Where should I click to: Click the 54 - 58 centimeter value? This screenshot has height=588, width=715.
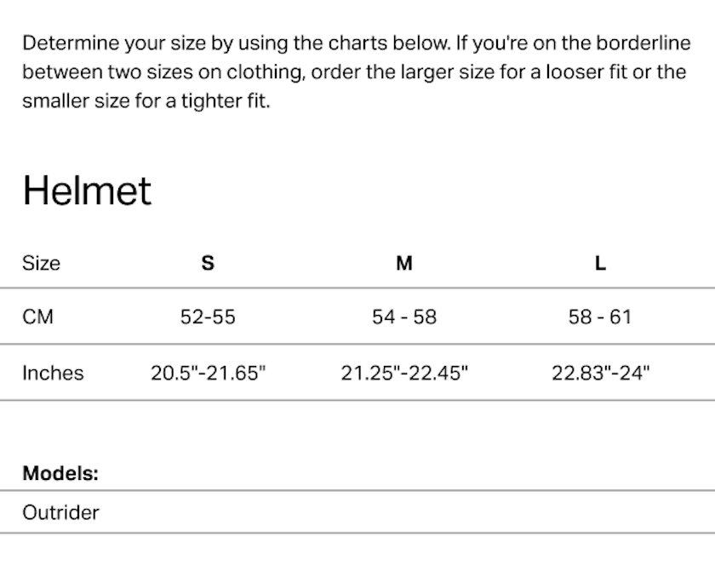tap(404, 317)
